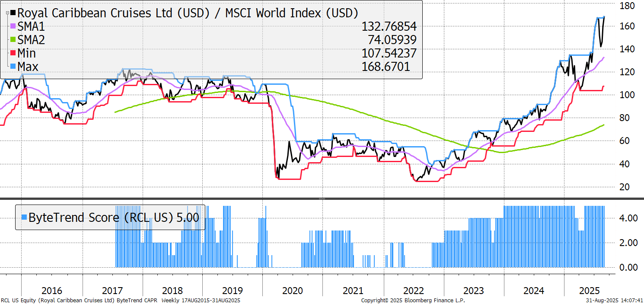Image resolution: width=644 pixels, height=304 pixels.
Task: Click the green SMA2 legend color marker
Action: [13, 40]
